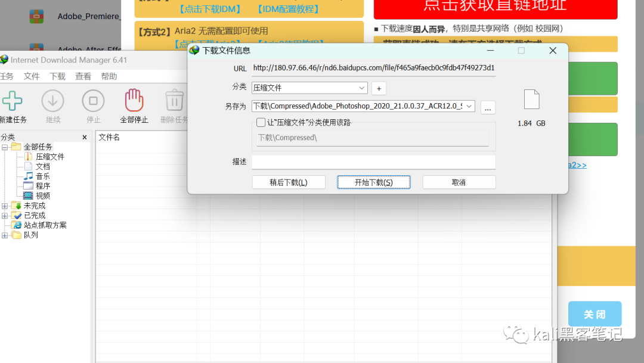Viewport: 644px width, 363px height.
Task: Click the 稍后下载(L) button
Action: 289,182
